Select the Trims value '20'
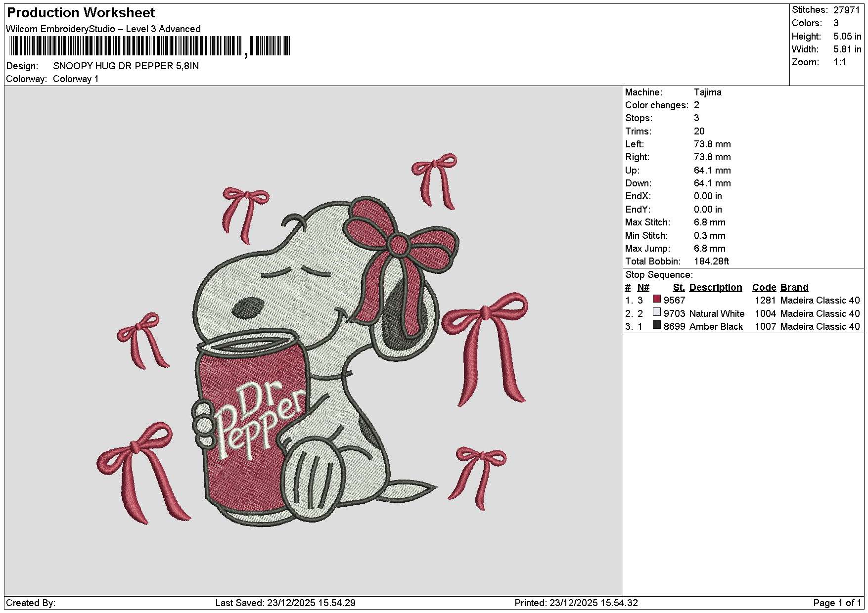This screenshot has width=868, height=613. coord(699,131)
